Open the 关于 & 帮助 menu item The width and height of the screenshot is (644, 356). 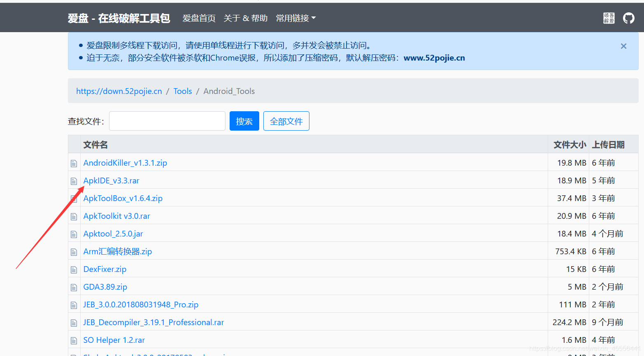tap(246, 18)
